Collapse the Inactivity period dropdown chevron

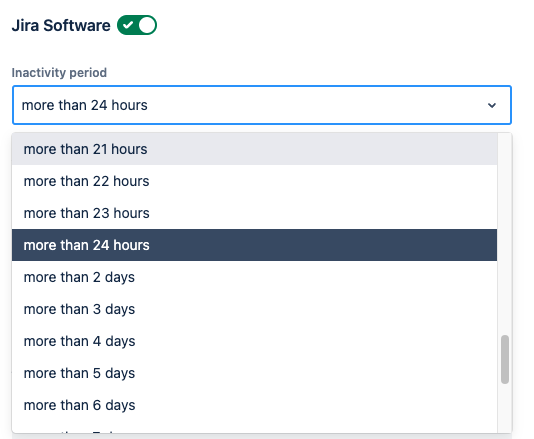coord(491,105)
